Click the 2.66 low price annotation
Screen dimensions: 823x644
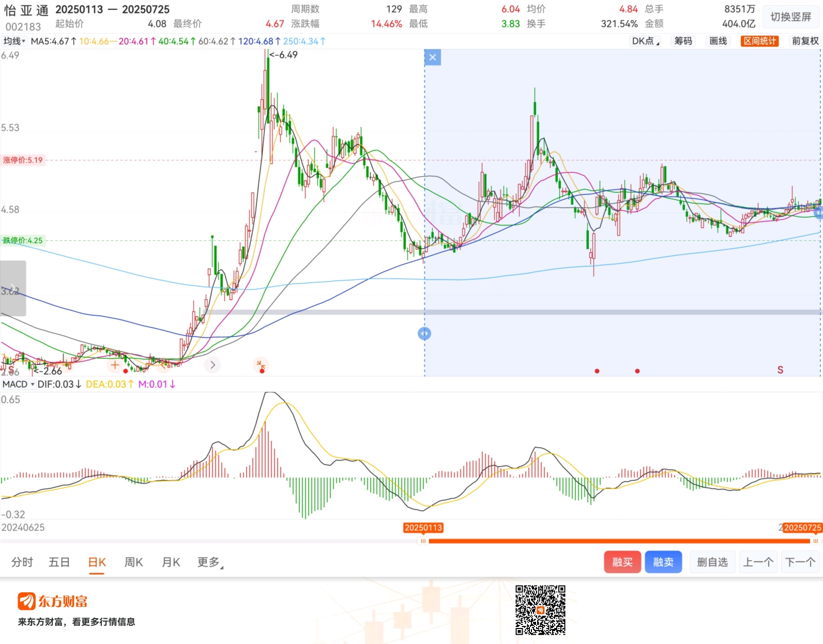click(48, 371)
